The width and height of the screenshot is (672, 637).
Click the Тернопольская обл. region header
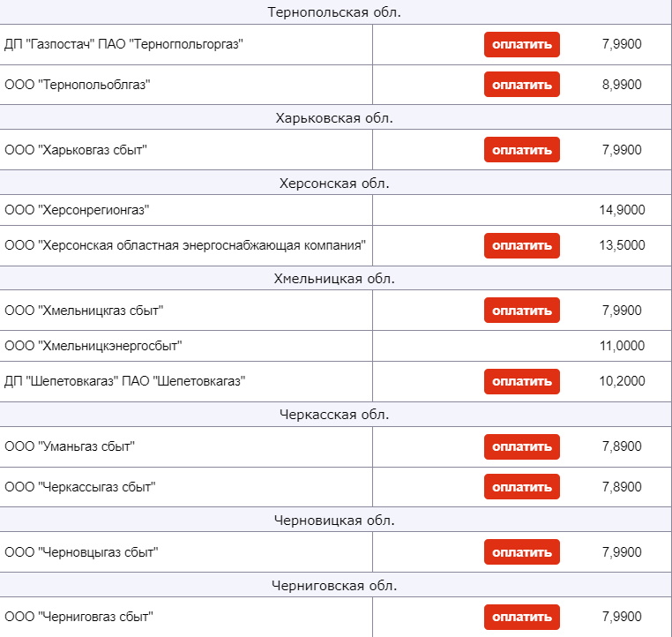[x=334, y=12]
